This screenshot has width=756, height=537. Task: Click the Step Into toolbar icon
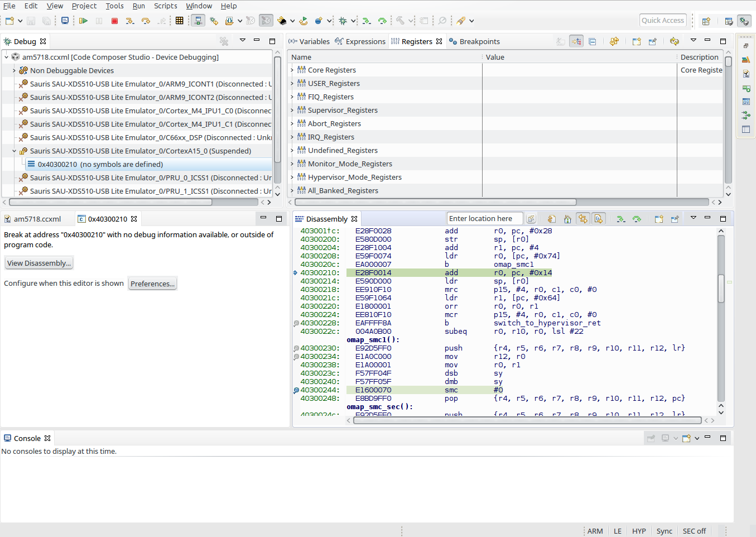130,21
